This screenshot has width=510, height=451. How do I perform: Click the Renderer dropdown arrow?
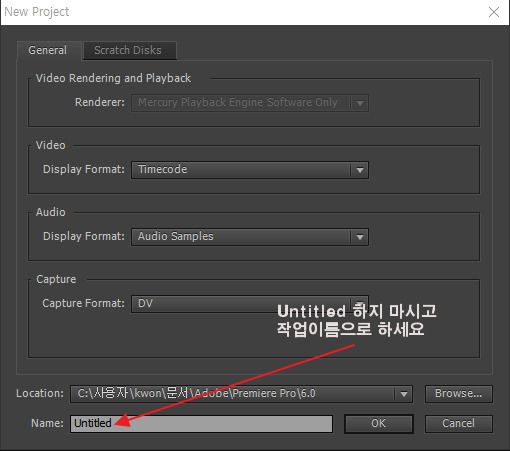pyautogui.click(x=360, y=103)
